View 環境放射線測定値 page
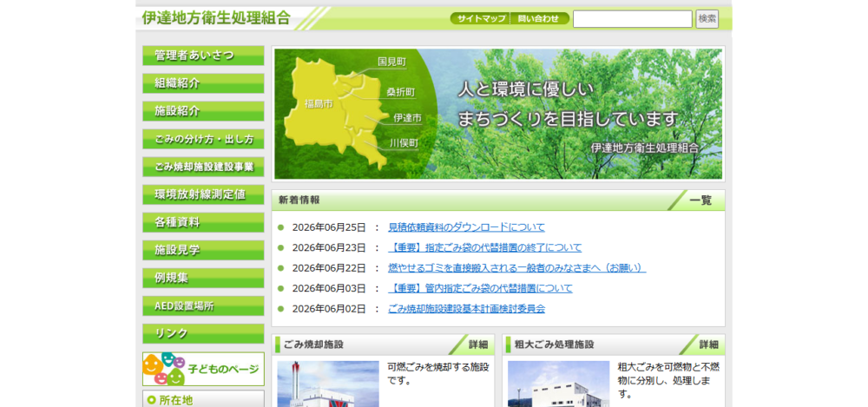This screenshot has width=868, height=407. [x=203, y=194]
